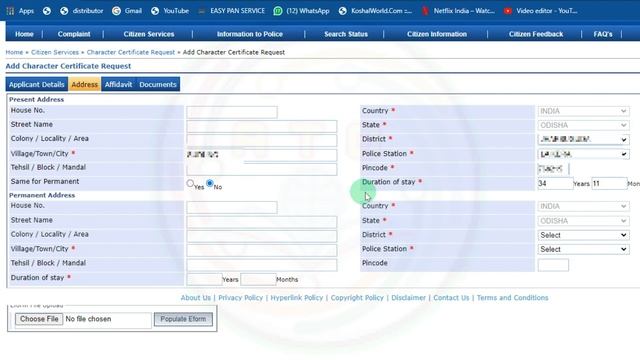Open the present address Police Station dropdown
Viewport: 640px width, 360px height.
[583, 154]
